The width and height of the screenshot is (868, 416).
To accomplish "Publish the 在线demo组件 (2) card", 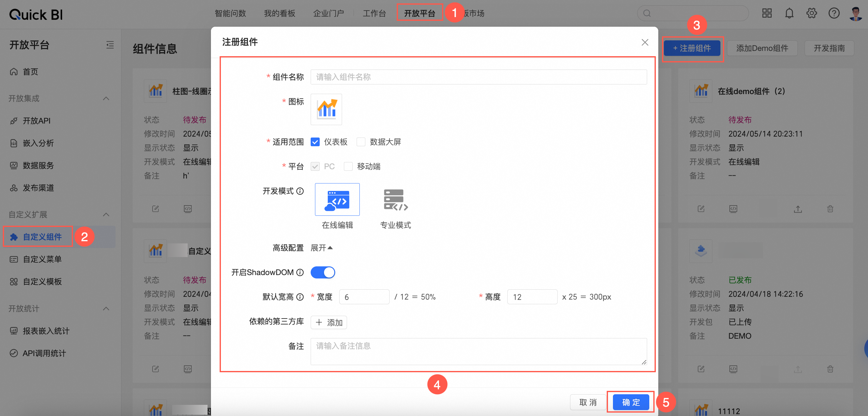I will 797,209.
